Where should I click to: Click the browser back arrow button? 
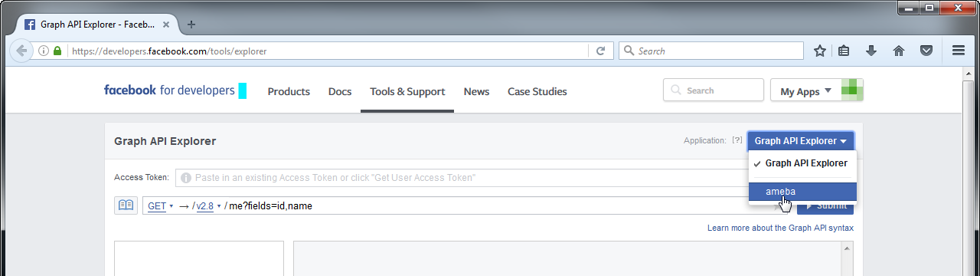21,51
